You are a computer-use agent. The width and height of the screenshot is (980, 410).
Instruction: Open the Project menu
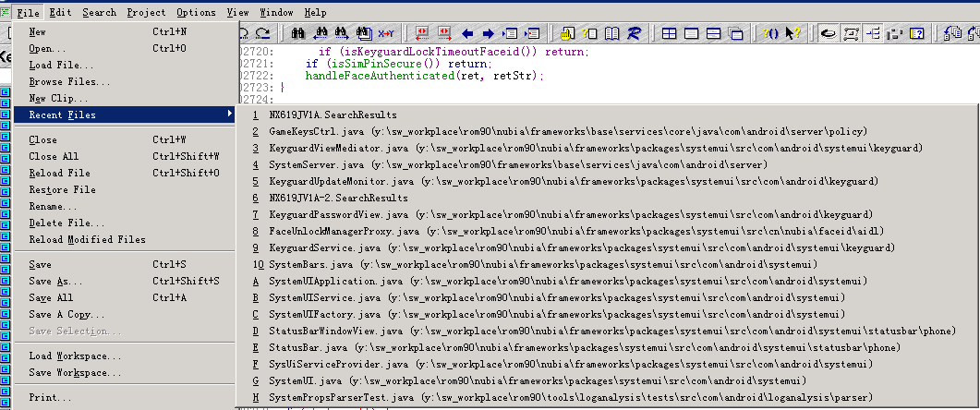(146, 12)
